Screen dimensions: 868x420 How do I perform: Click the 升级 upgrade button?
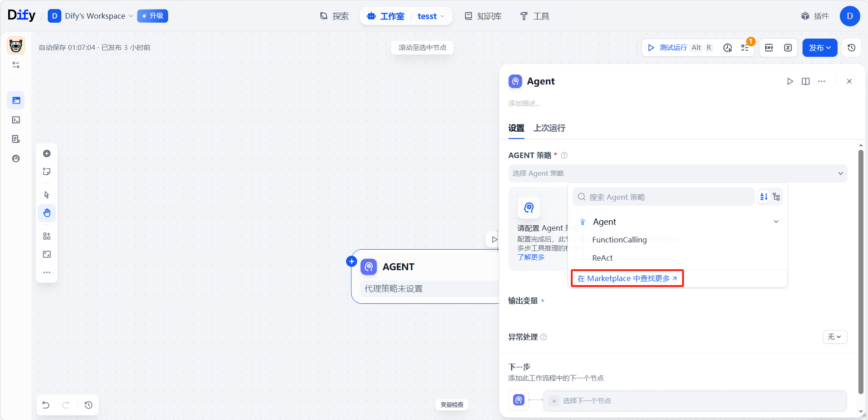click(153, 16)
